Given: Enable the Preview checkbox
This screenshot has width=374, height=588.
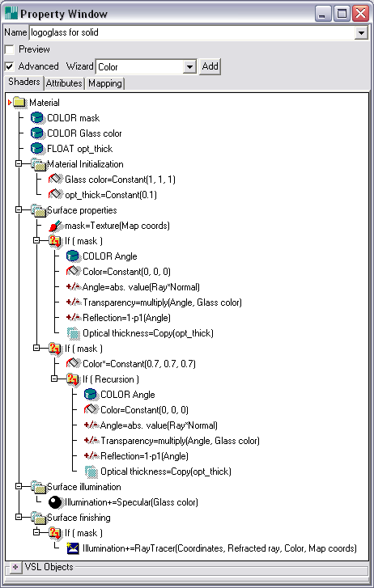Looking at the screenshot, I should pos(9,49).
